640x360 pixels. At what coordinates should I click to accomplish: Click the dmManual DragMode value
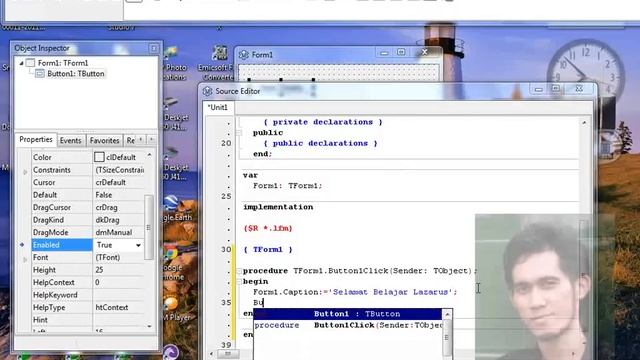coord(113,232)
